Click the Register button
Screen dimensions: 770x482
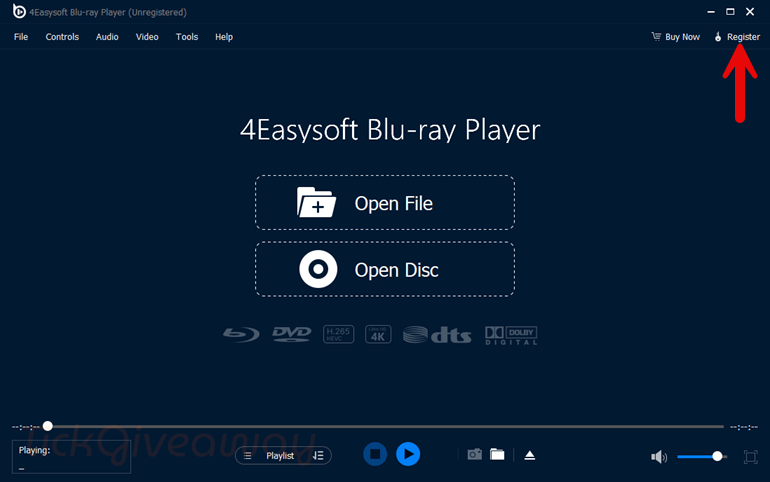tap(737, 37)
